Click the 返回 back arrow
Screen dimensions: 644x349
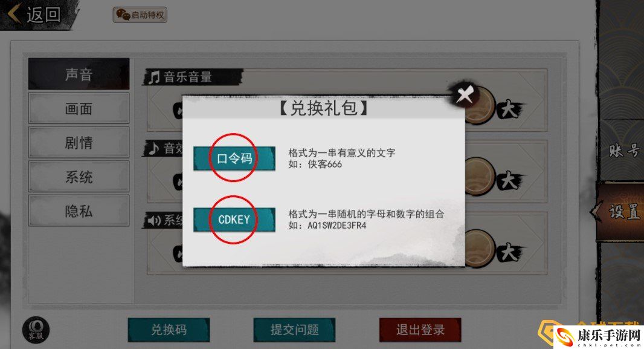(35, 15)
